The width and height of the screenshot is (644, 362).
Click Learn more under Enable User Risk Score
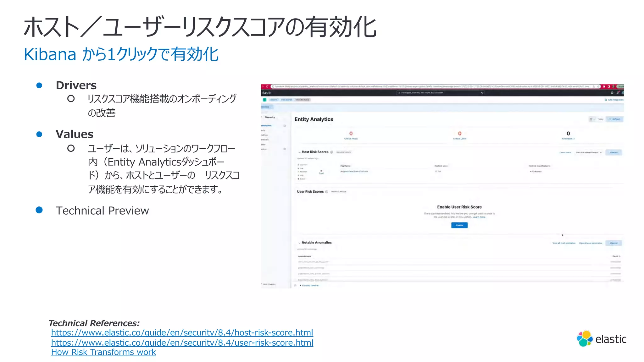(x=479, y=217)
